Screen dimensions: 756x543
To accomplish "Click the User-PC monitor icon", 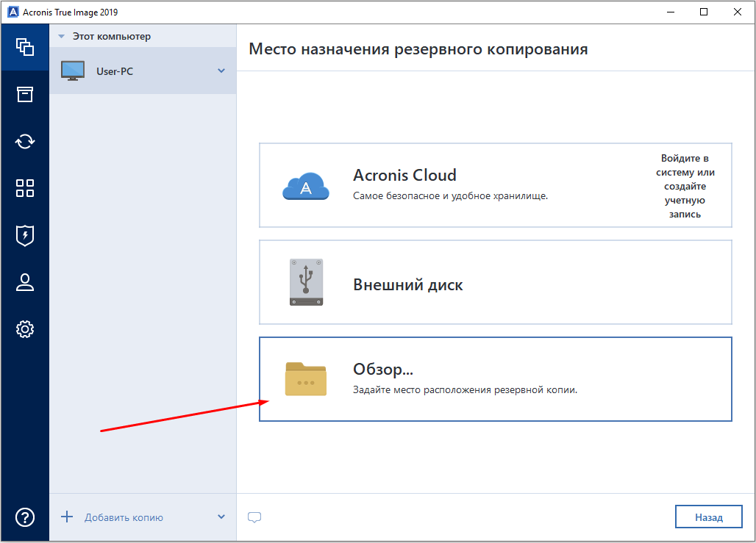I will 73,71.
